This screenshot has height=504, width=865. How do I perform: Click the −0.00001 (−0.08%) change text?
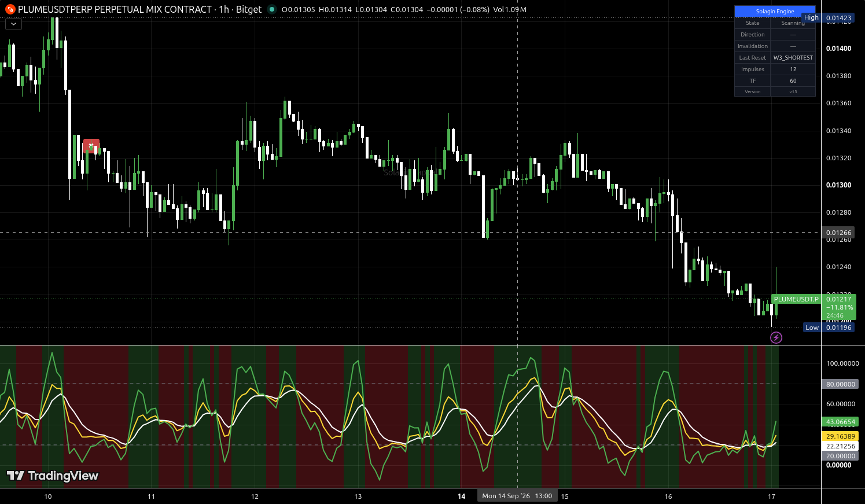(458, 9)
